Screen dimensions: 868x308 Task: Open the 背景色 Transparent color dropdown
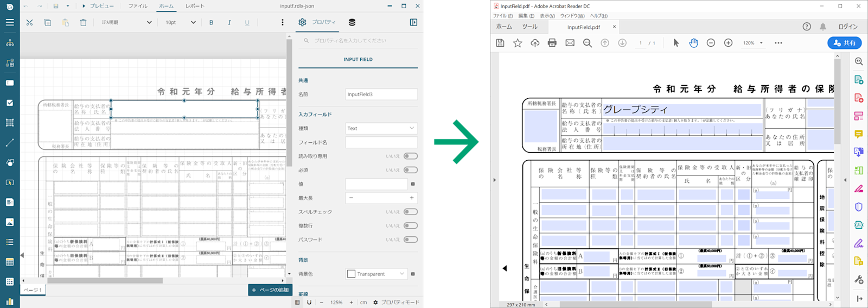pos(376,274)
